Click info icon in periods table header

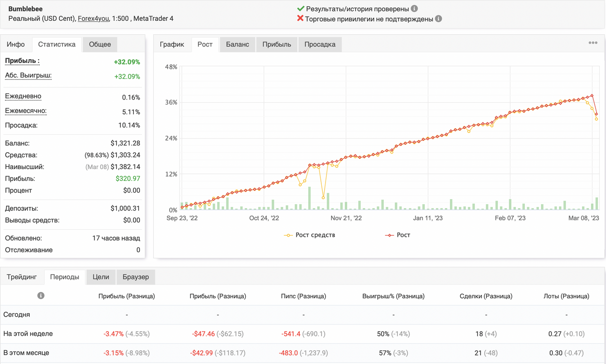click(41, 295)
